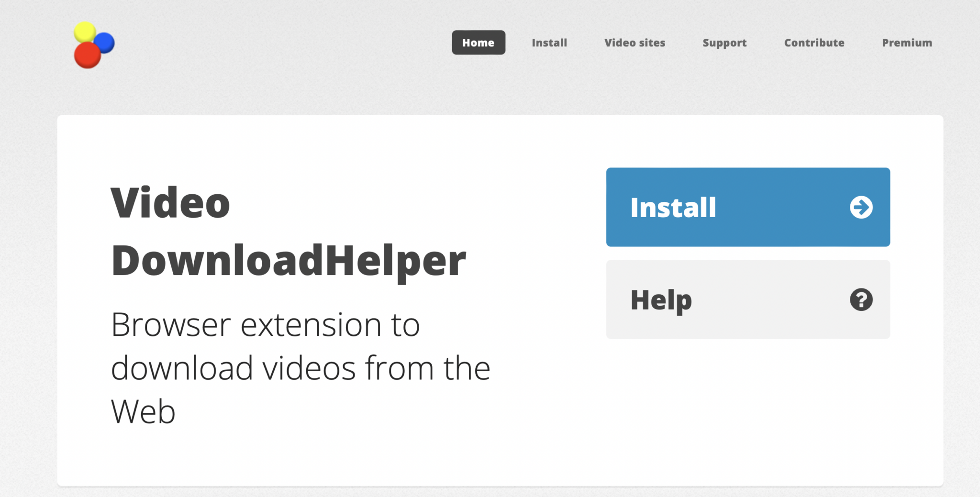Click the question mark icon on Help button
The height and width of the screenshot is (497, 980).
tap(861, 300)
